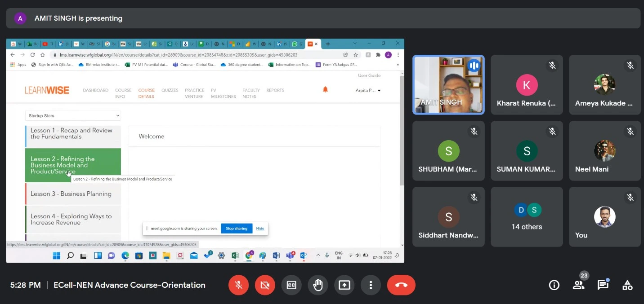Image resolution: width=644 pixels, height=304 pixels.
Task: Open chat with everyone icon
Action: point(603,285)
